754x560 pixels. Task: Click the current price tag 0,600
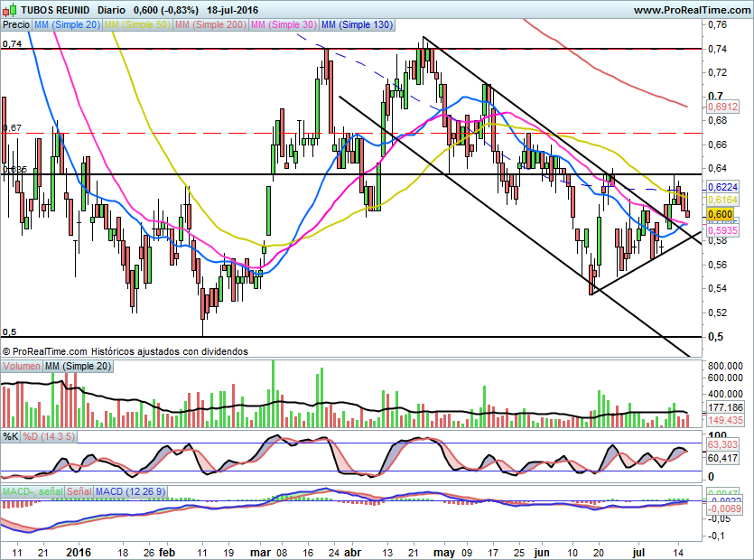[720, 214]
